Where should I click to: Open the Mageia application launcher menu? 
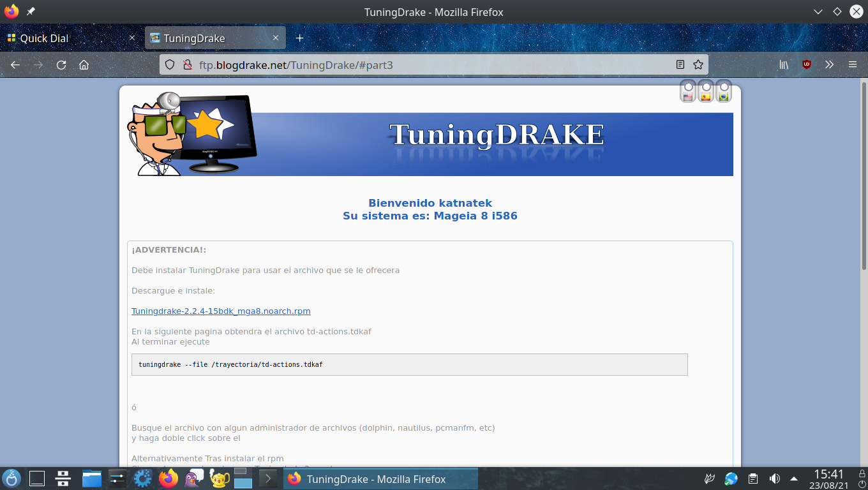[x=11, y=479]
